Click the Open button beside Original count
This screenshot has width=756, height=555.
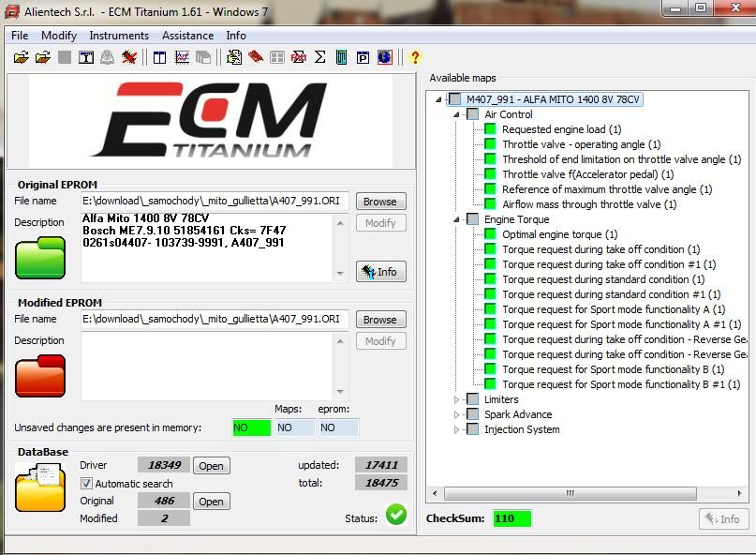211,502
